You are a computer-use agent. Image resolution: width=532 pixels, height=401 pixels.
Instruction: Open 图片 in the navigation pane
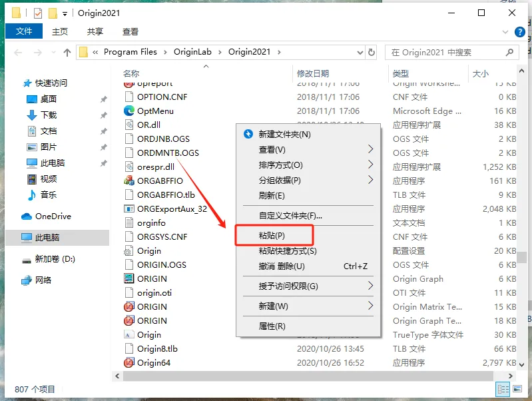click(48, 147)
